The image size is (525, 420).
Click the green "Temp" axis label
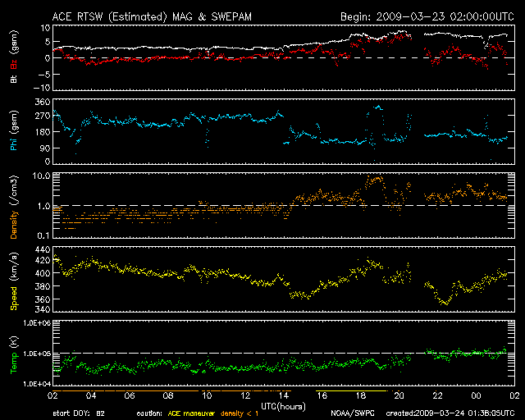(14, 363)
